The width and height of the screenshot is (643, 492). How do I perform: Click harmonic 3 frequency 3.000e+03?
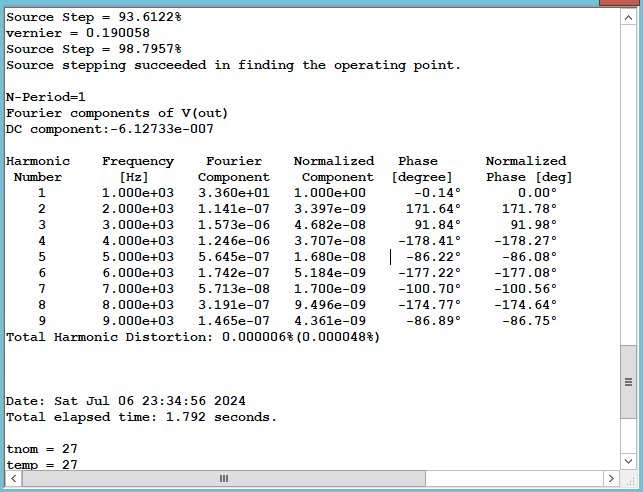pos(138,225)
